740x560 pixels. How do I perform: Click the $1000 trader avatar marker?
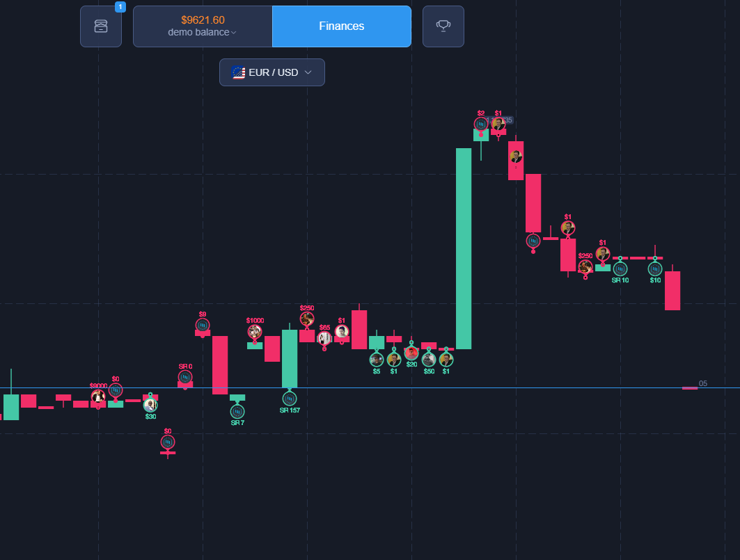click(255, 331)
